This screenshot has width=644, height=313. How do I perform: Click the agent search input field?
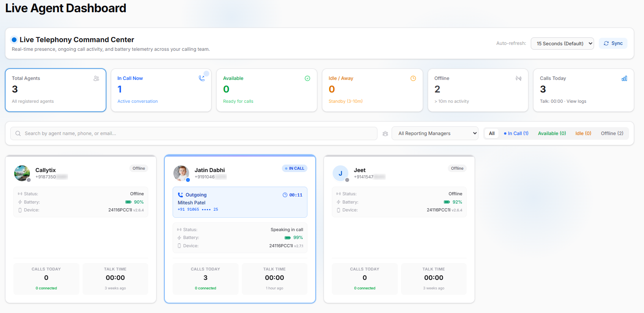194,133
